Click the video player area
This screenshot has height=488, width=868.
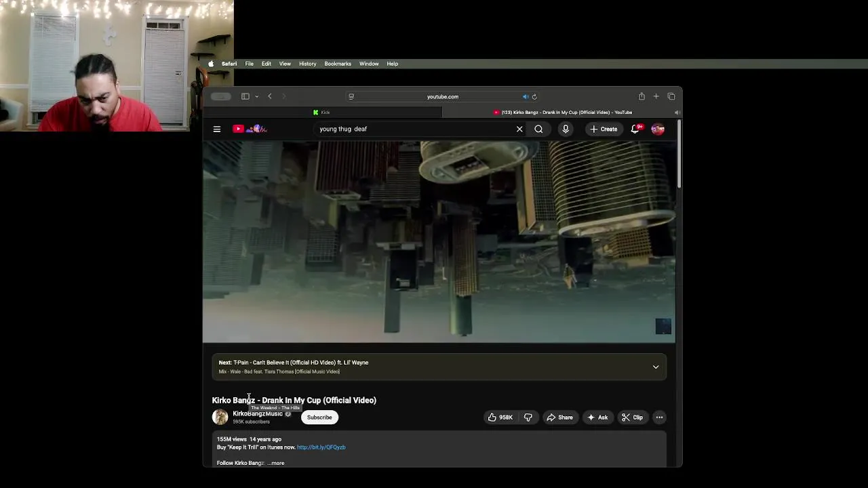coord(439,242)
